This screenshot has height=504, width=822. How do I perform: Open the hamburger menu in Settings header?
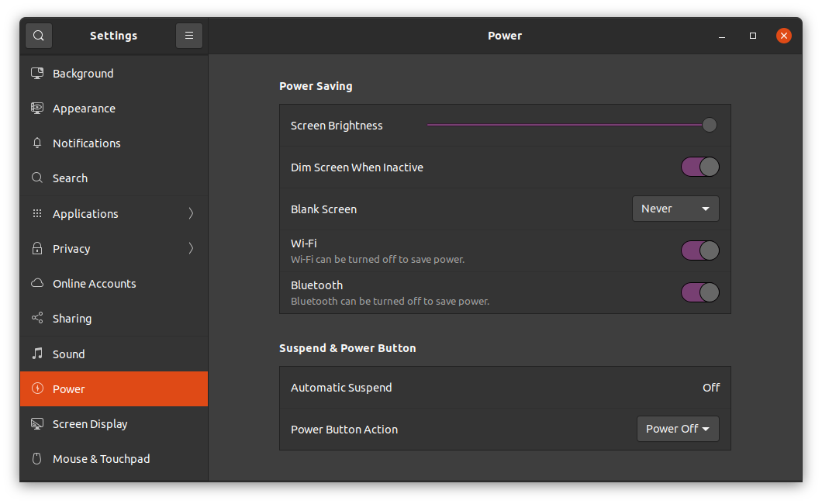coord(189,36)
